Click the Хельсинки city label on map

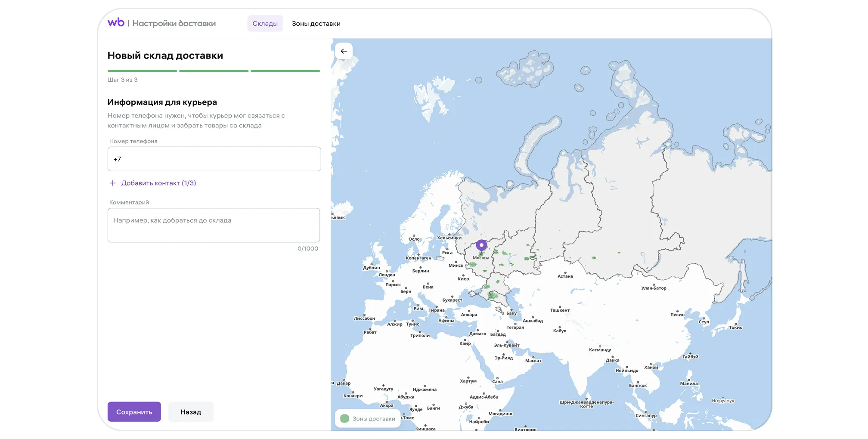pyautogui.click(x=449, y=238)
